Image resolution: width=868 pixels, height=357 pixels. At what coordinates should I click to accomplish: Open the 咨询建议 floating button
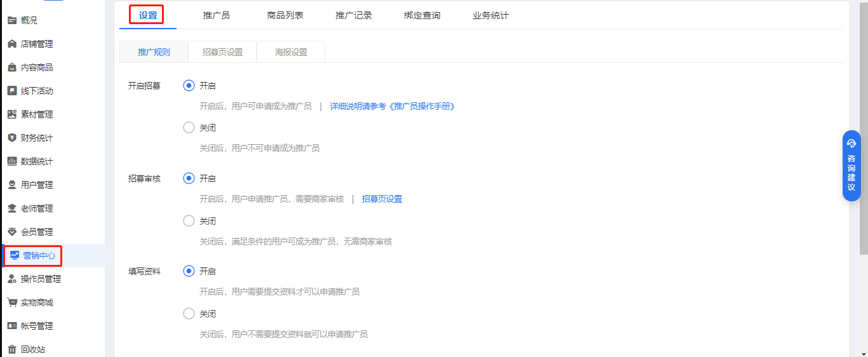851,166
